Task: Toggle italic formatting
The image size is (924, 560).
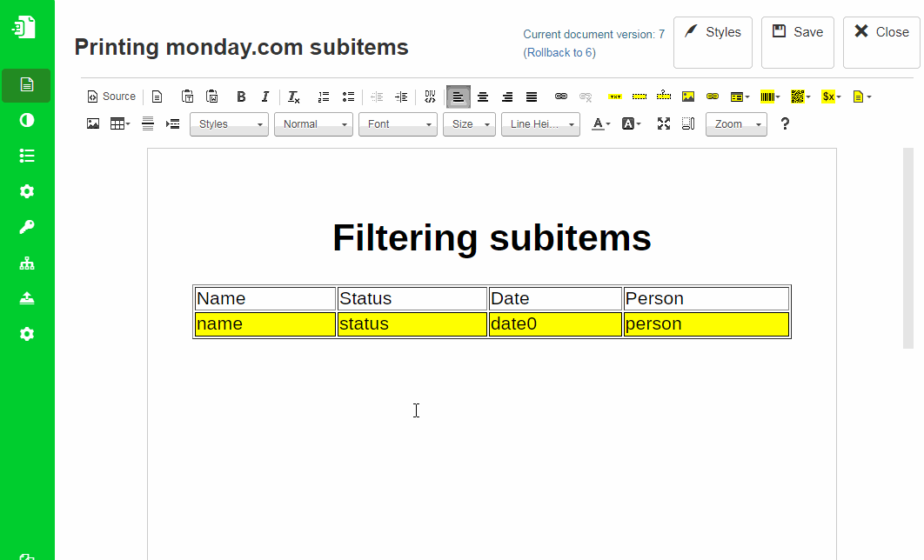Action: pos(265,97)
